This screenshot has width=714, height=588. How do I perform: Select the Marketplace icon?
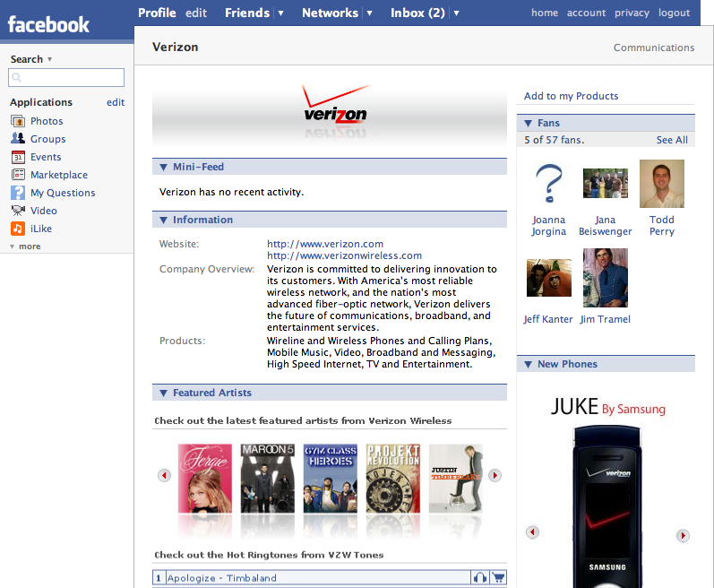(x=18, y=175)
